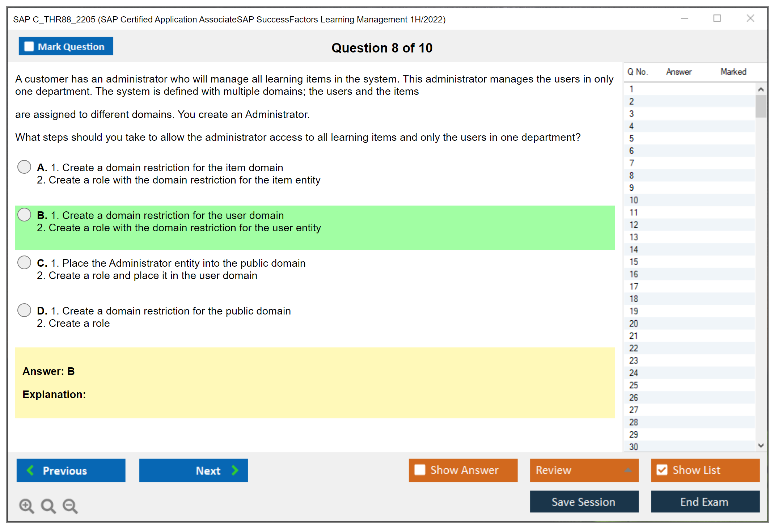778x532 pixels.
Task: Close the exam window
Action: pos(750,18)
